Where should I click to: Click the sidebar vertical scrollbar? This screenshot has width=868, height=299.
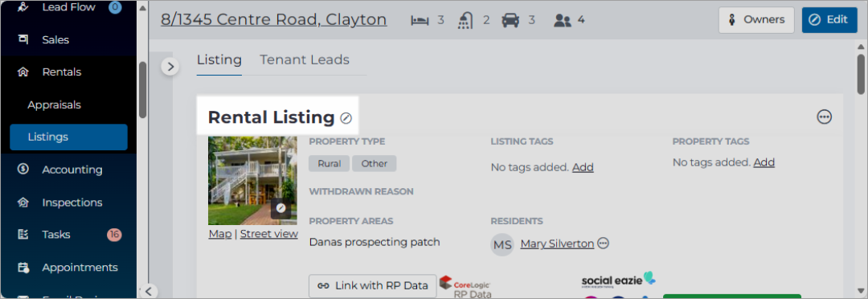[142, 90]
